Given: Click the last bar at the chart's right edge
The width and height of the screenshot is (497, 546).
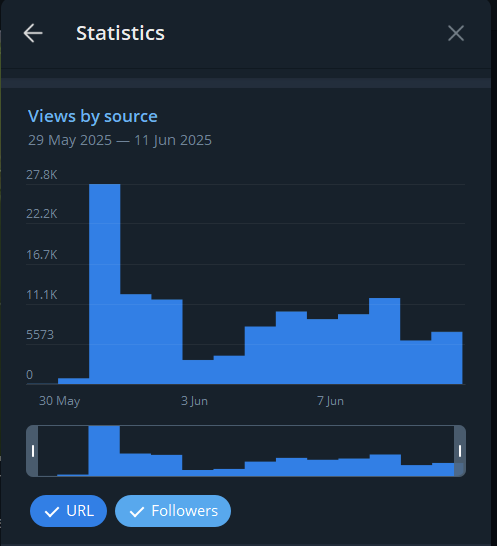Looking at the screenshot, I should [447, 358].
